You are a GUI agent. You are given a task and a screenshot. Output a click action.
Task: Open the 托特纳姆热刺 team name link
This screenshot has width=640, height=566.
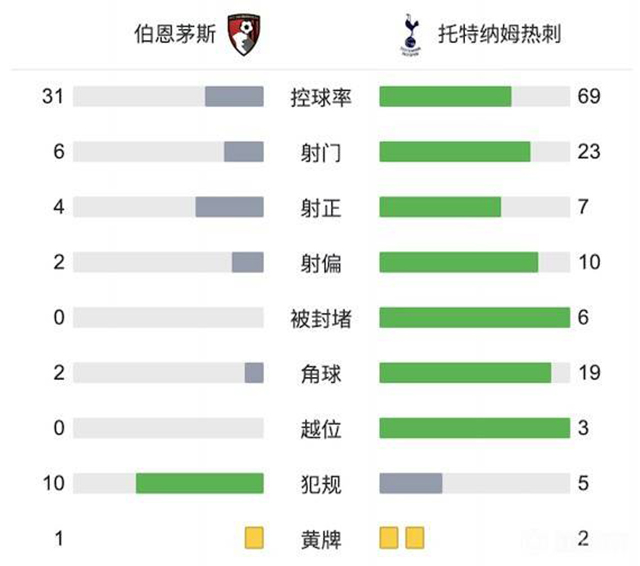coord(499,33)
